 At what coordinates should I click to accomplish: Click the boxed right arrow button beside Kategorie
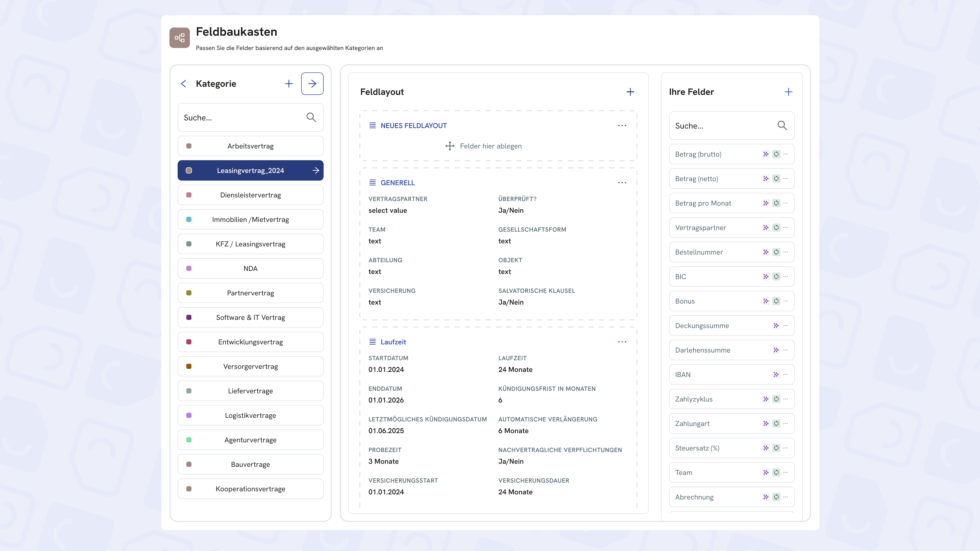coord(312,84)
